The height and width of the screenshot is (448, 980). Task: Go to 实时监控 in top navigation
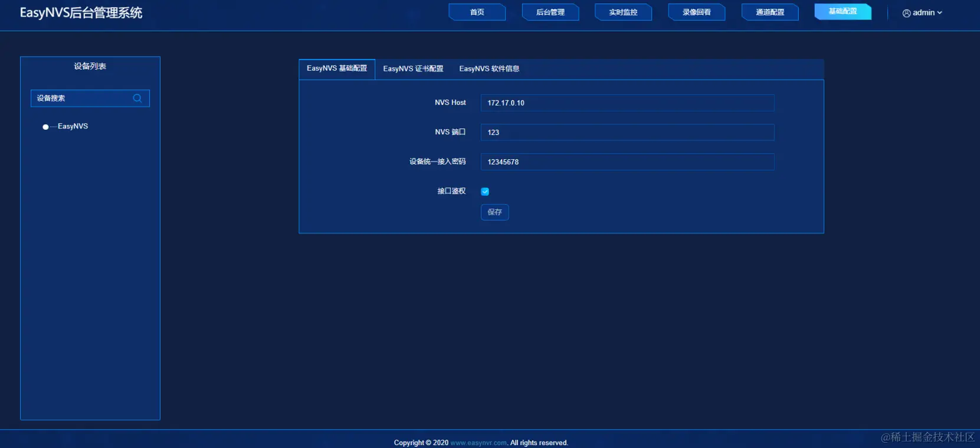[x=624, y=12]
